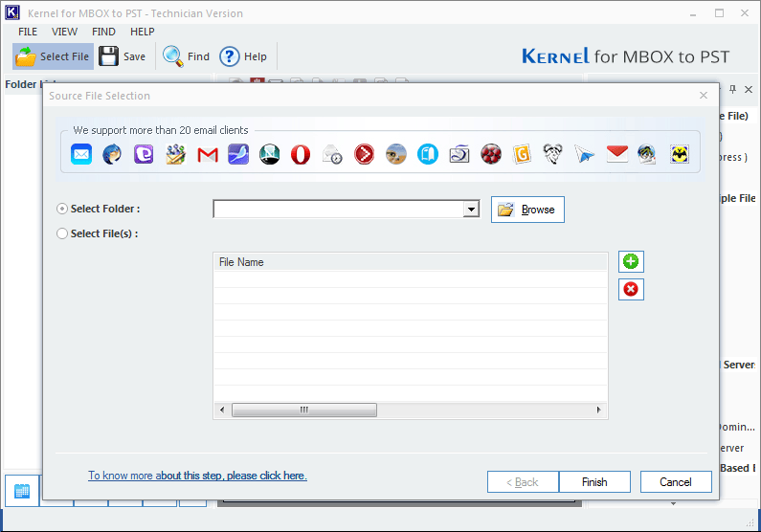Screen dimensions: 761x532
Task: Click into the folder path input field
Action: [338, 210]
